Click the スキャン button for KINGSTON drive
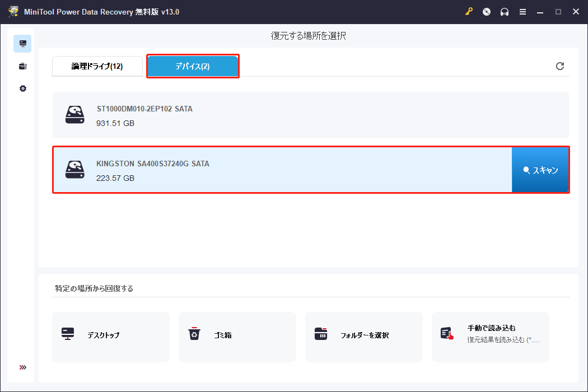The image size is (588, 392). [x=540, y=170]
